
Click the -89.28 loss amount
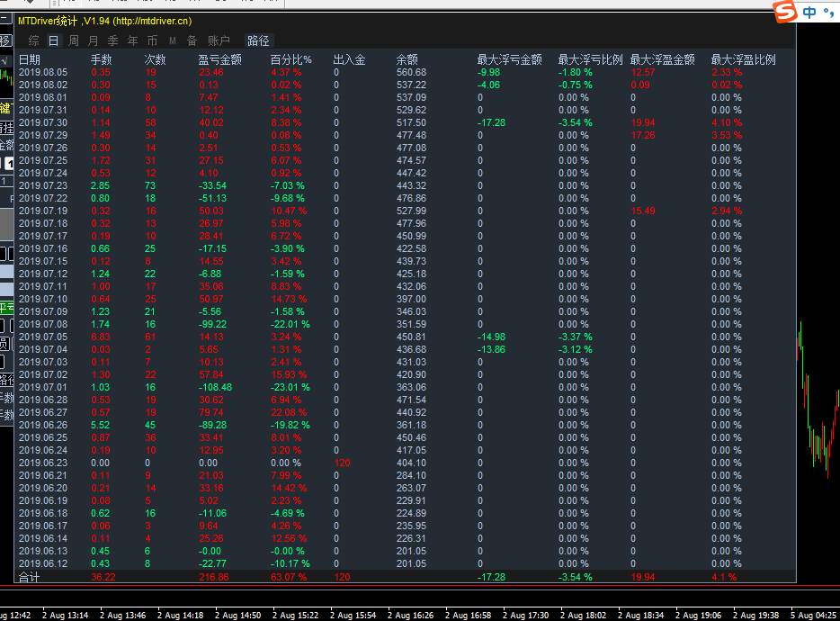(x=212, y=426)
